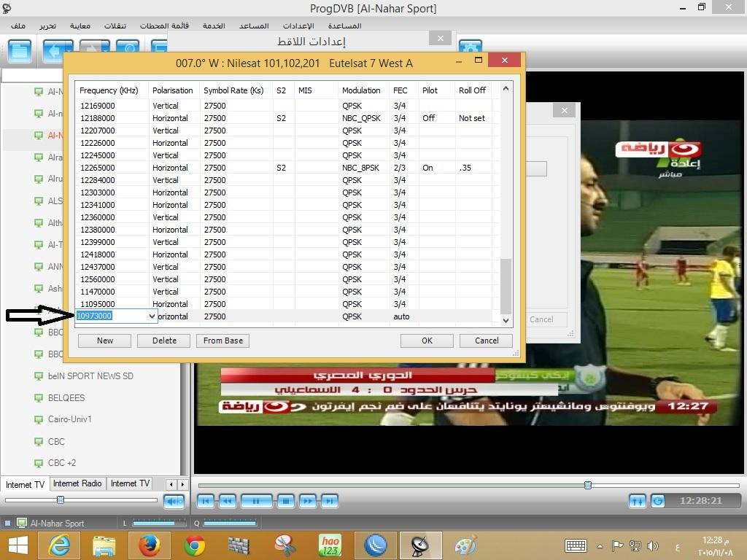This screenshot has height=560, width=747.
Task: Open the قائمة المحطات menu
Action: coord(164,26)
